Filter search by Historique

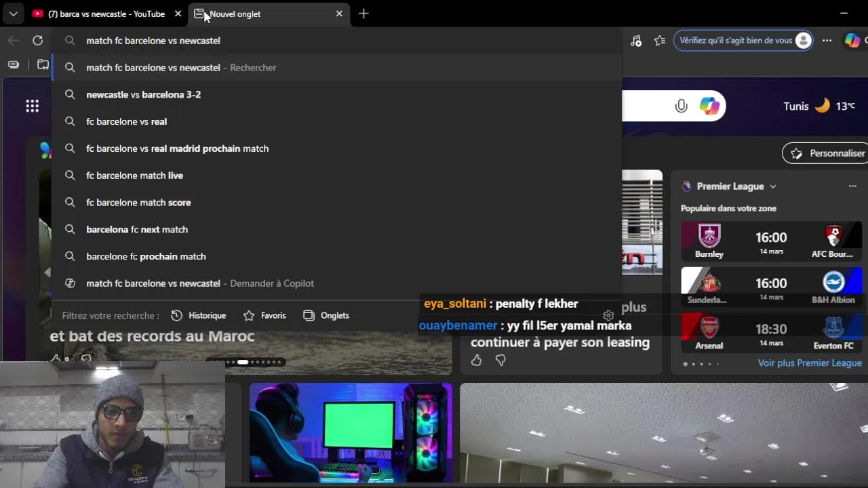click(199, 316)
